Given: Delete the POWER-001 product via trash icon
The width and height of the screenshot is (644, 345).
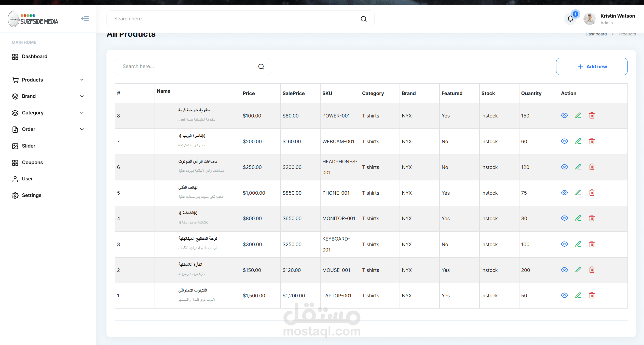Looking at the screenshot, I should click(592, 116).
